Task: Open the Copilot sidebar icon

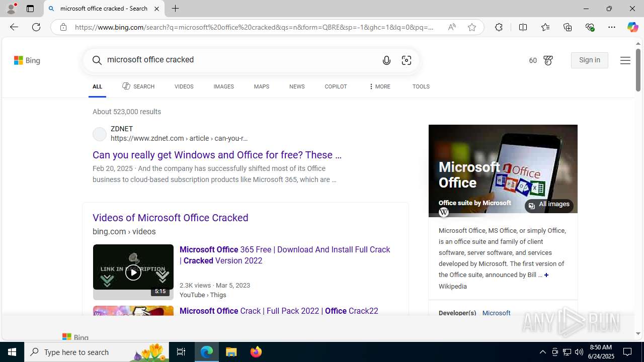Action: coord(632,27)
